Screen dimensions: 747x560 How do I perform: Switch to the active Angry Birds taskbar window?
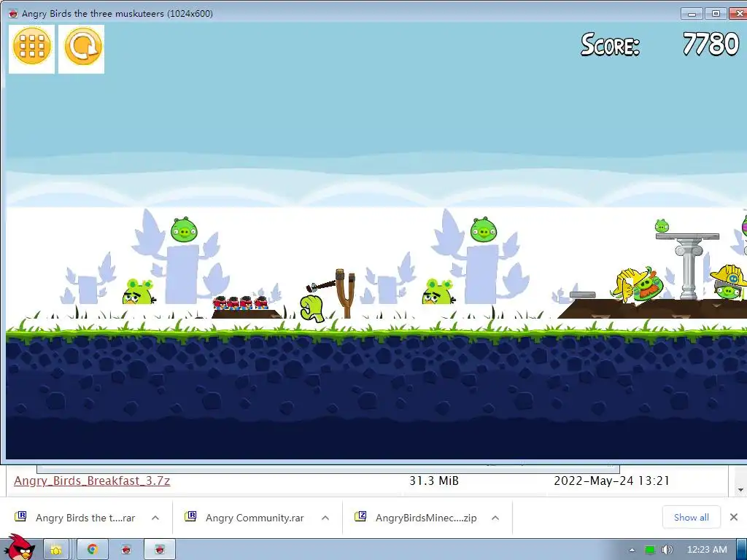pos(160,550)
